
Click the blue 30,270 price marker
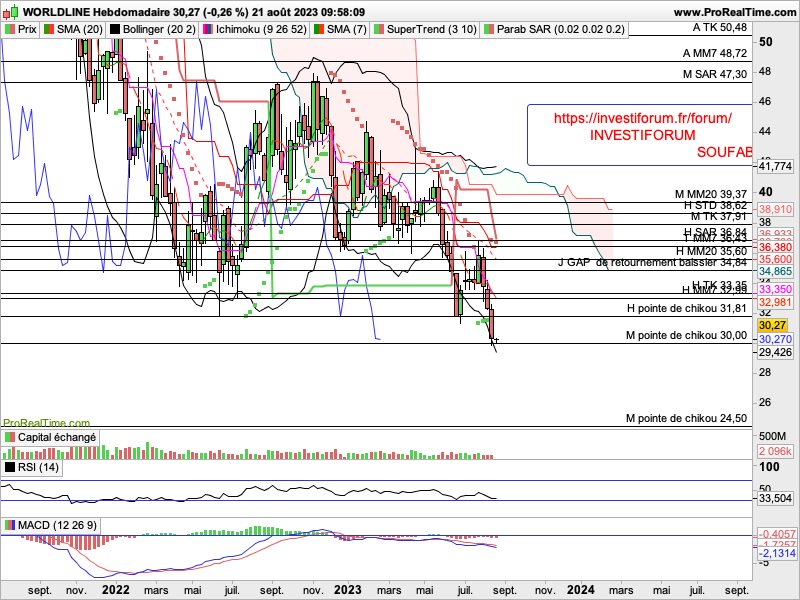click(x=776, y=340)
